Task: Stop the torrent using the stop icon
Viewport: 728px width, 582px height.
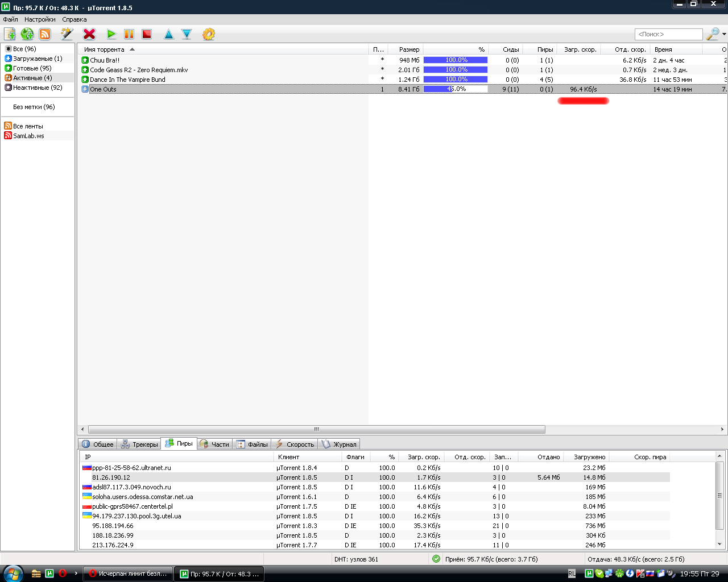Action: coord(147,34)
